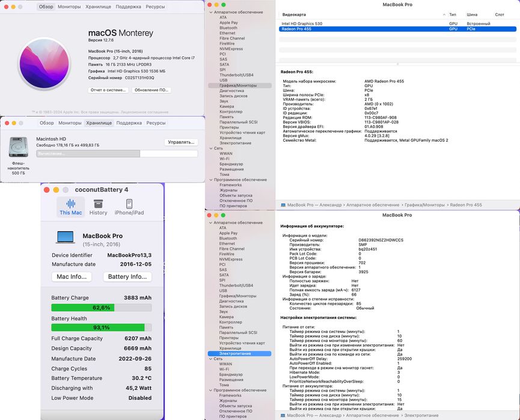The height and width of the screenshot is (420, 520).
Task: Click the Design Capacity value 6669 mAh
Action: [138, 348]
